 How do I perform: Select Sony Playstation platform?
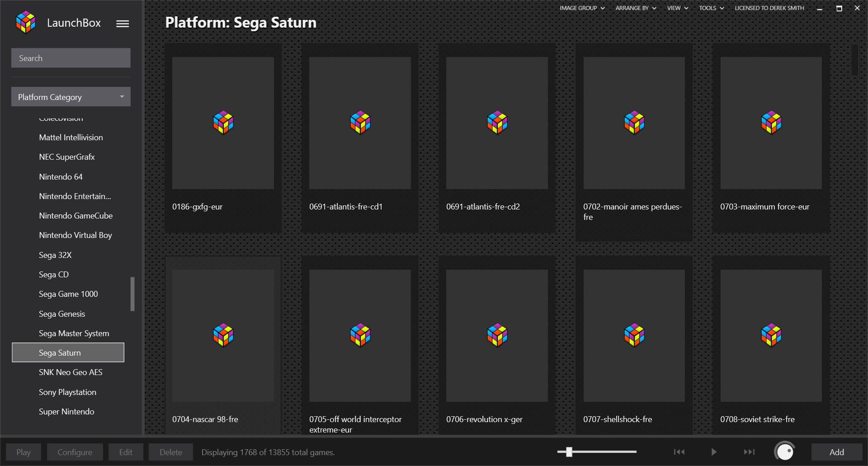click(x=68, y=392)
